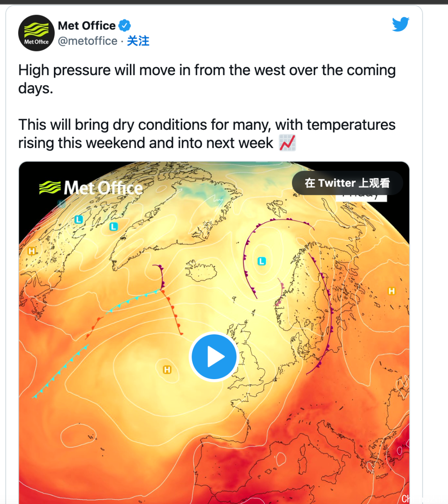This screenshot has height=504, width=448.
Task: Open the Met Office profile avatar
Action: tap(37, 33)
